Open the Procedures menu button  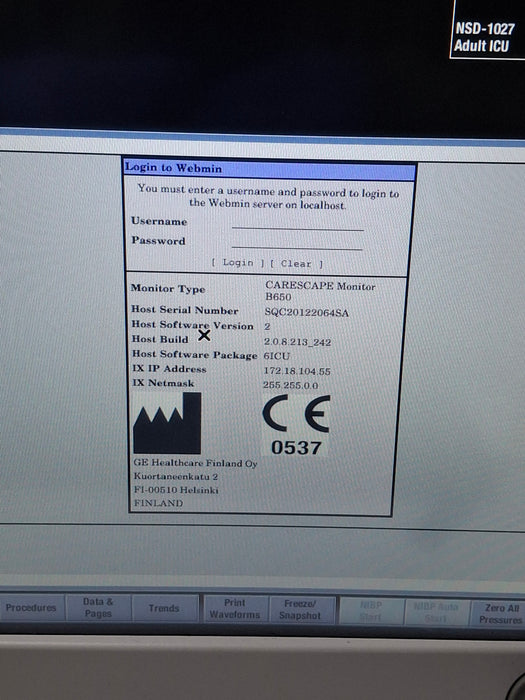31,608
